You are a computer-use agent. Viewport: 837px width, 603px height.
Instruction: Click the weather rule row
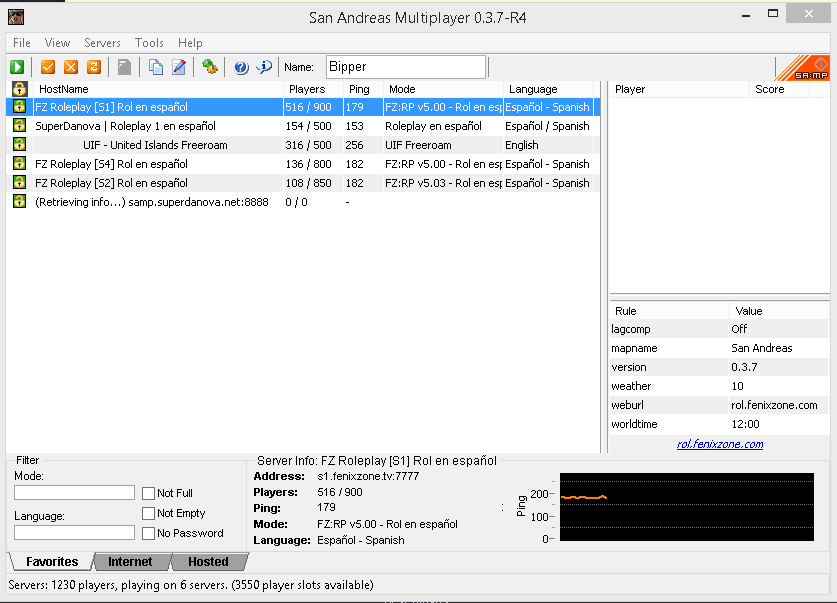point(719,386)
